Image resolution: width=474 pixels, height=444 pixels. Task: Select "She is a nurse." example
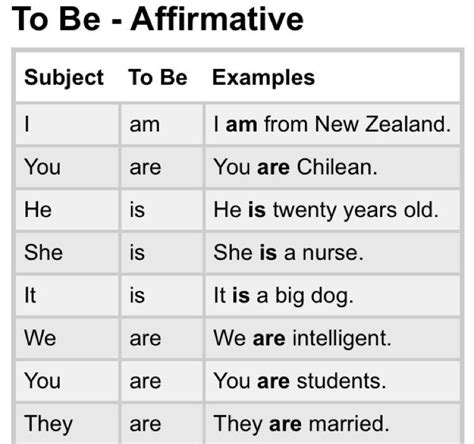pyautogui.click(x=288, y=252)
